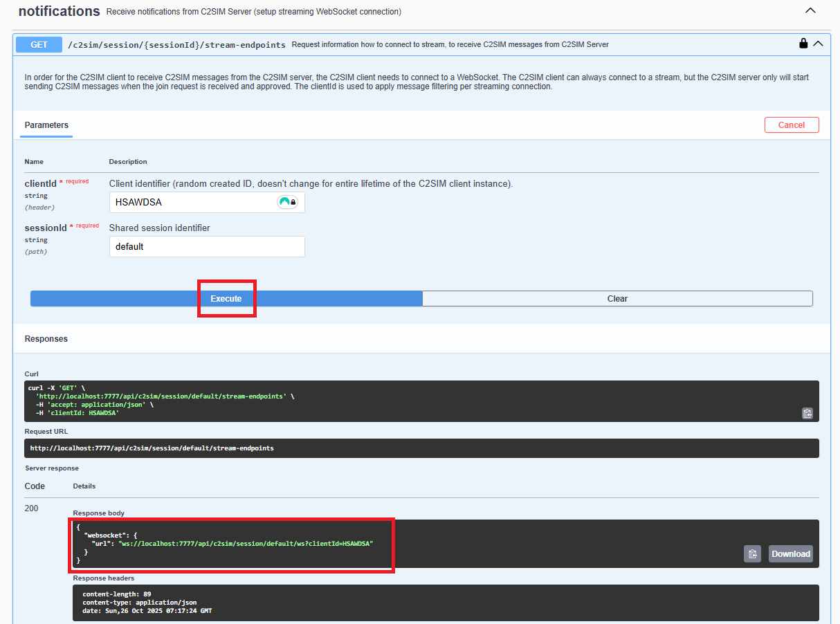Collapse the GET stream-endpoints operation chevron
Viewport: 840px width, 624px height.
tap(819, 44)
